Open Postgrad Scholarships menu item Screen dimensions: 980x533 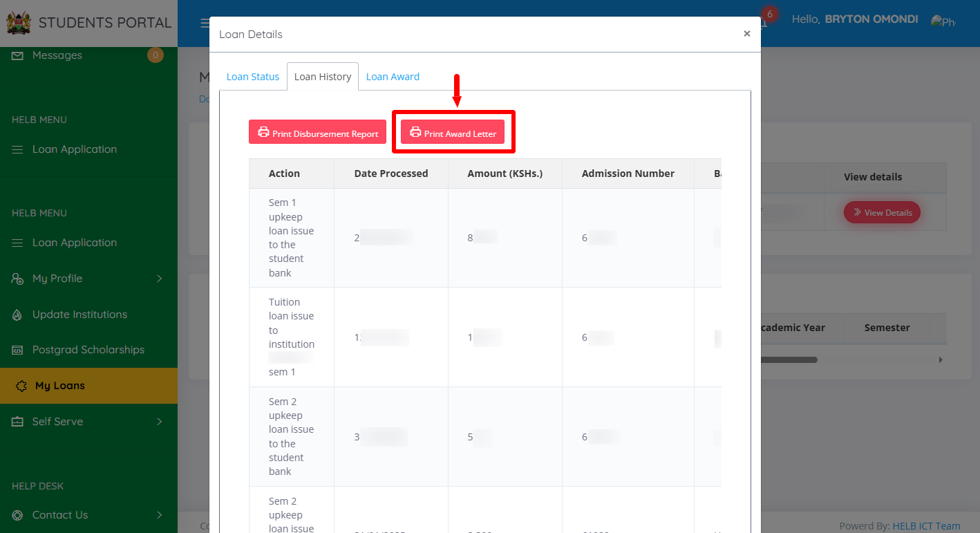[88, 350]
